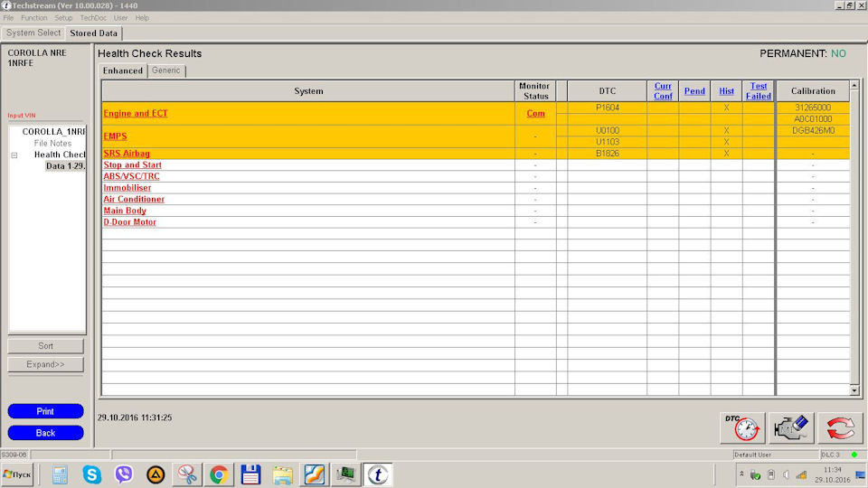Sort by the Pend column header
Screen dimensions: 868x488
pos(694,91)
